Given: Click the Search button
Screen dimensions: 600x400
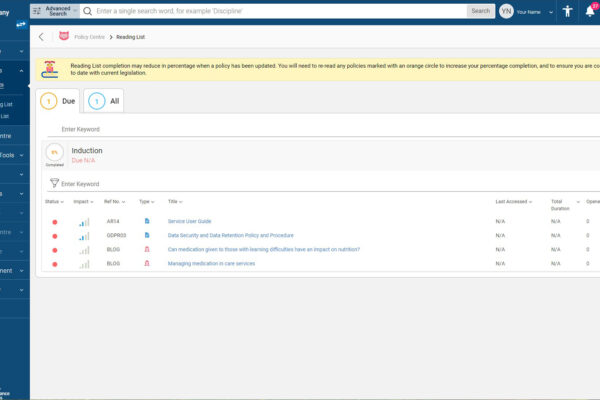Looking at the screenshot, I should coord(480,11).
